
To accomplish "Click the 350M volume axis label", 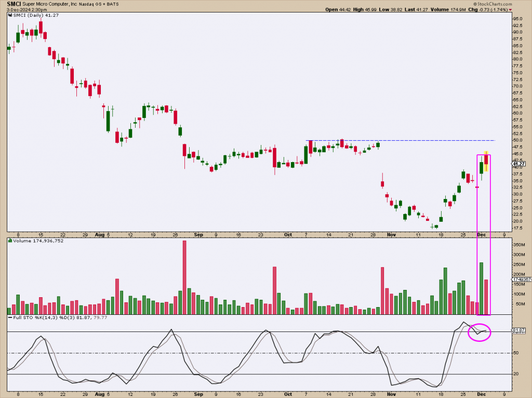I will tap(518, 245).
